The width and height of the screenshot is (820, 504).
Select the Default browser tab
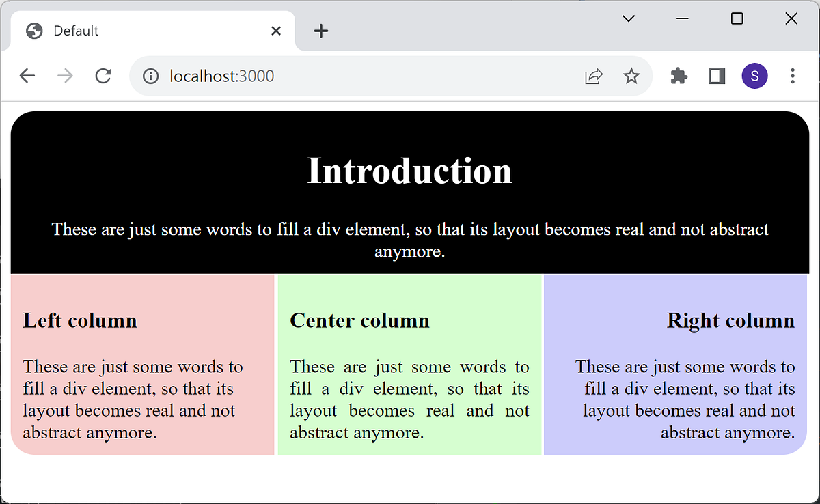point(137,30)
